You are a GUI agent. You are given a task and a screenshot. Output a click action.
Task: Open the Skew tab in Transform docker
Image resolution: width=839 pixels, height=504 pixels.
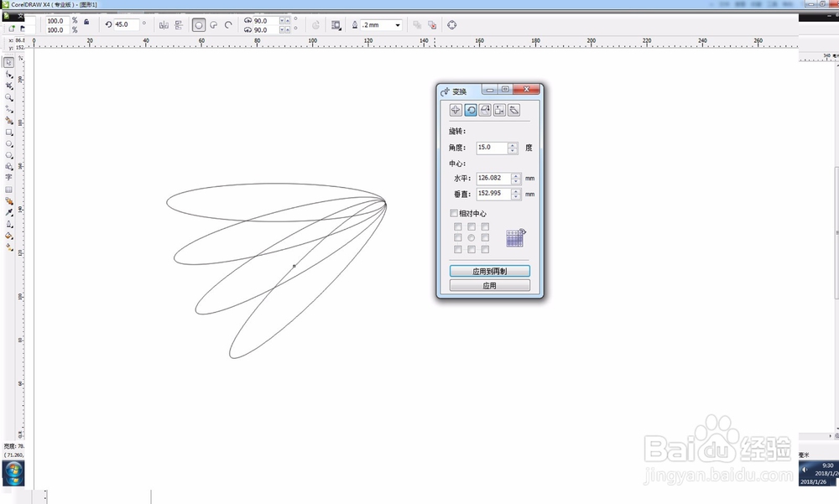tap(514, 110)
